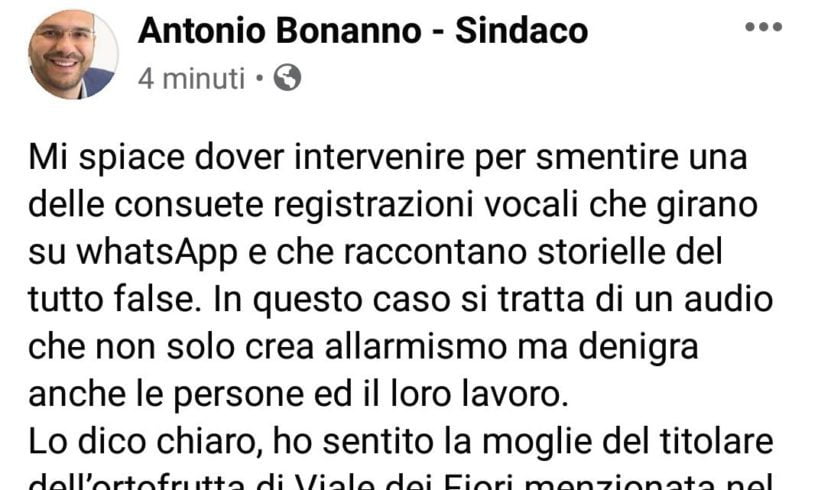
Task: Click the dot separator beside the timestamp
Action: click(x=259, y=79)
